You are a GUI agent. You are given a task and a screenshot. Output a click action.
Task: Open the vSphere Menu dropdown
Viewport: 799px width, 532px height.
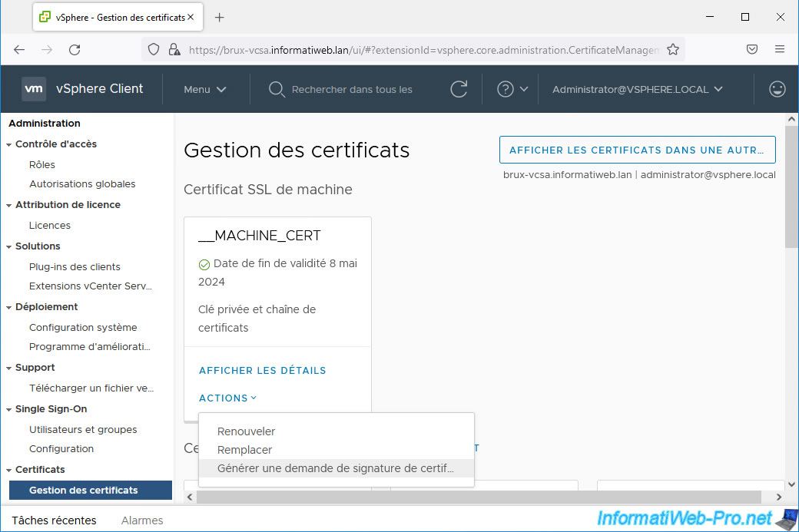coord(204,89)
